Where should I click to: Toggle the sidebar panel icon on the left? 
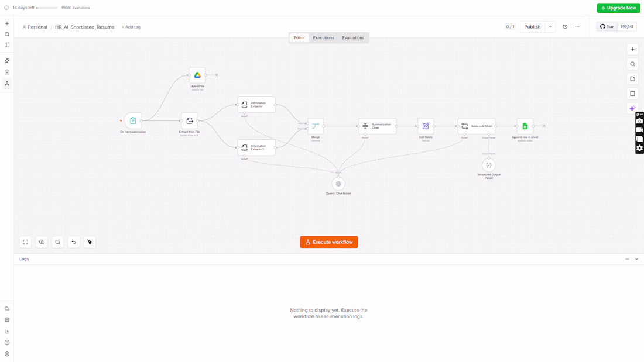click(7, 45)
